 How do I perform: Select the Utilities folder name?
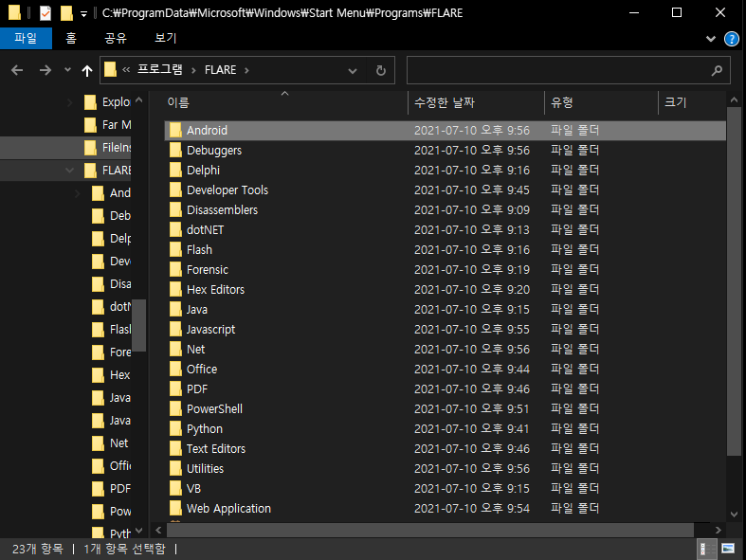click(x=205, y=469)
